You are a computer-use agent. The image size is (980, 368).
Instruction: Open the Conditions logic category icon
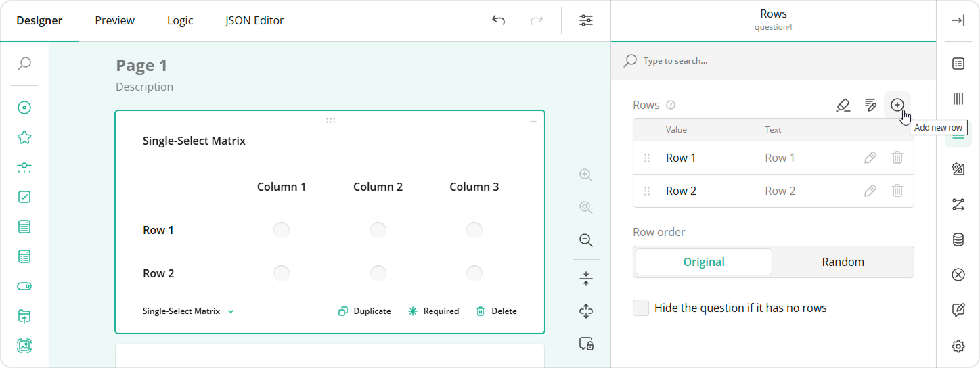point(958,204)
